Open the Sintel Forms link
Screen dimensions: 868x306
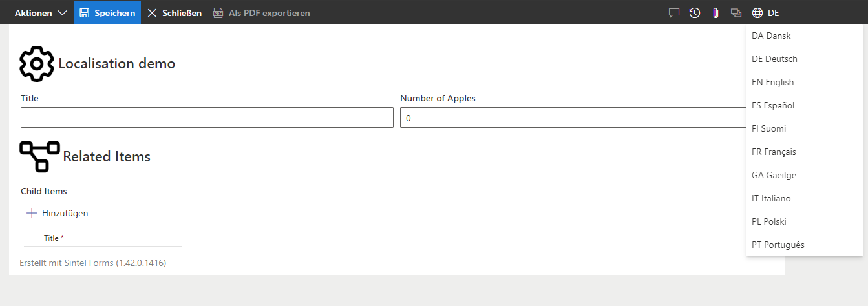[89, 263]
